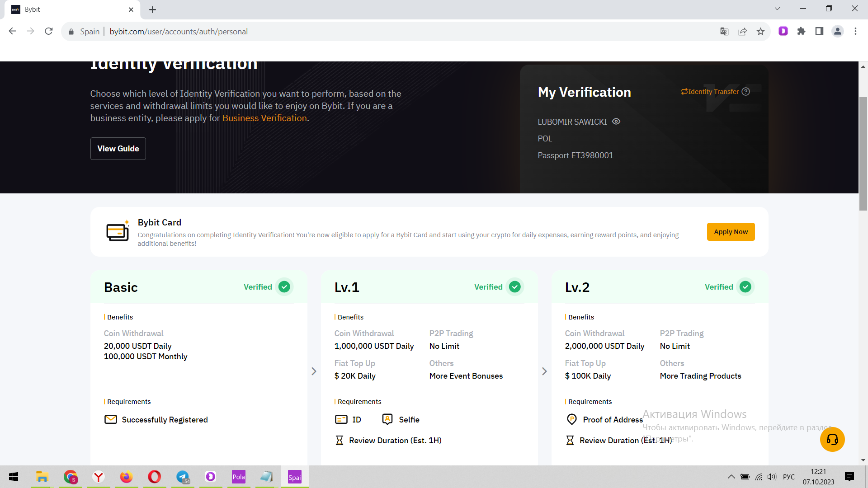This screenshot has height=488, width=868.
Task: Click the Translate page icon
Action: (724, 32)
